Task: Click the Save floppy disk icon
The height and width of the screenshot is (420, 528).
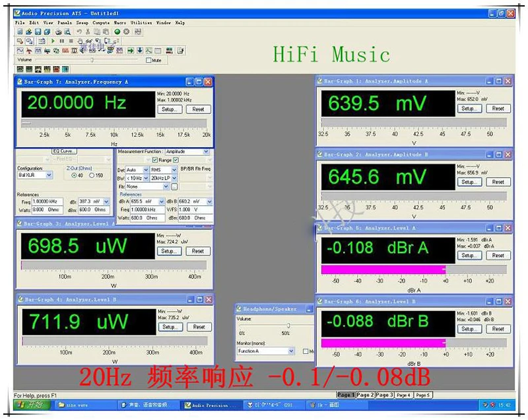Action: click(38, 32)
